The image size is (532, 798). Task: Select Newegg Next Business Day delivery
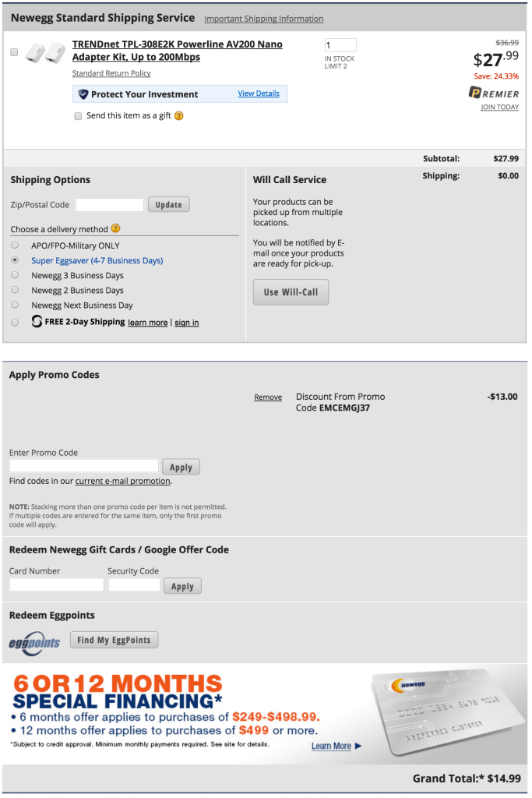pyautogui.click(x=15, y=305)
